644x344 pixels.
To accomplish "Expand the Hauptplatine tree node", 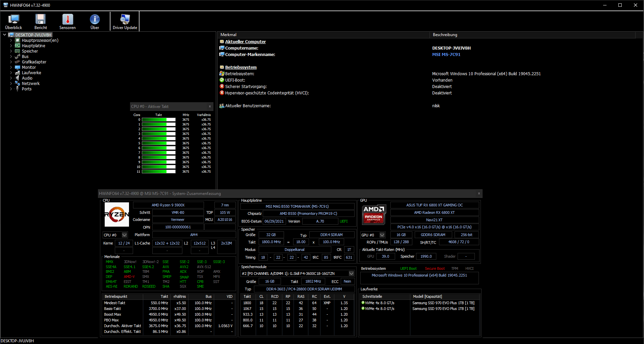I will [11, 46].
